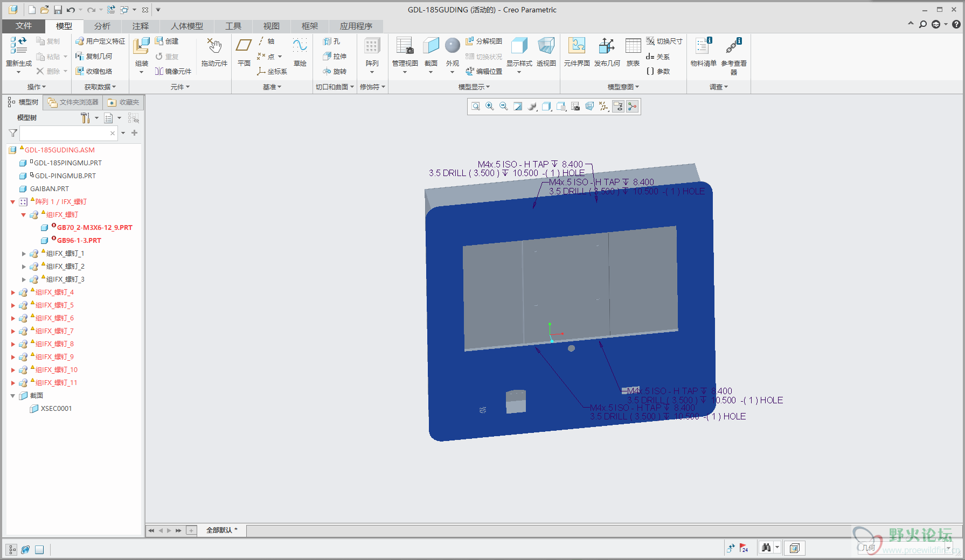Screen dimensions: 965x560
Task: Select GAIBAN.PRT in model tree
Action: pos(50,189)
